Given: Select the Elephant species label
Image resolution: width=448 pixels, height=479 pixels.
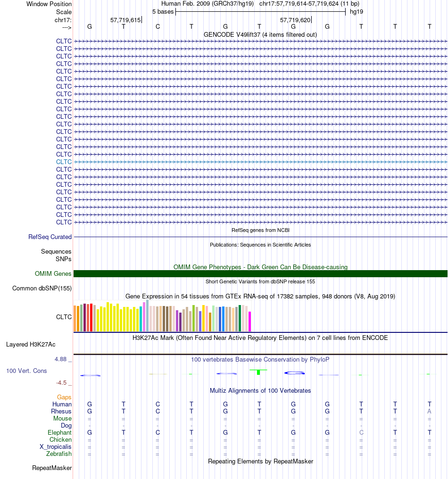Looking at the screenshot, I should 59,433.
